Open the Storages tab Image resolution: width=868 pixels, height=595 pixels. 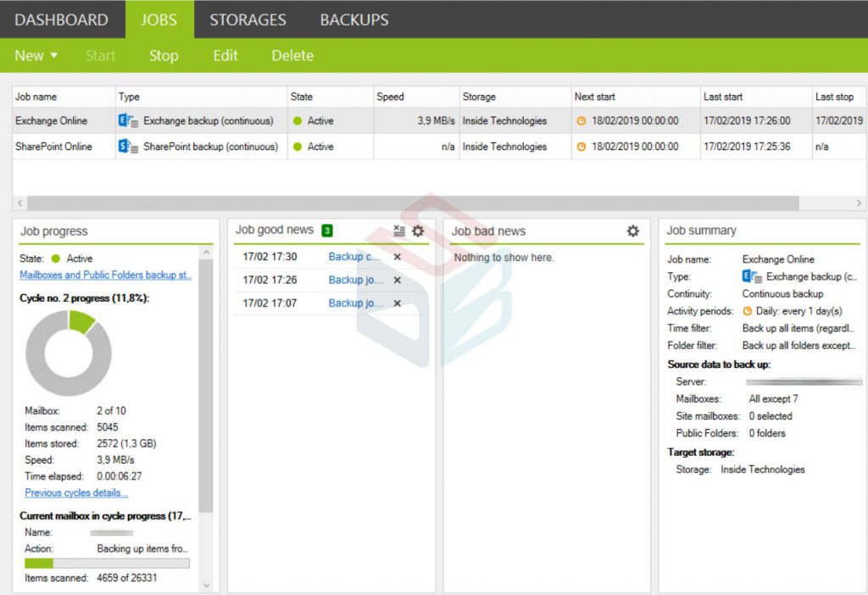point(248,19)
